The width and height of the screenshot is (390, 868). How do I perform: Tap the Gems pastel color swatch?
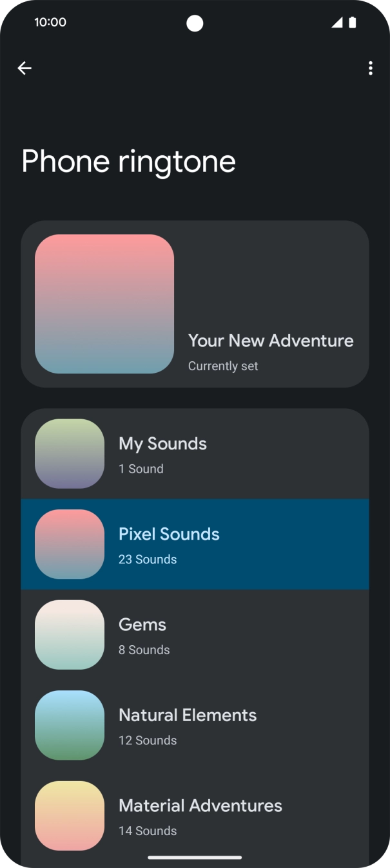click(69, 634)
